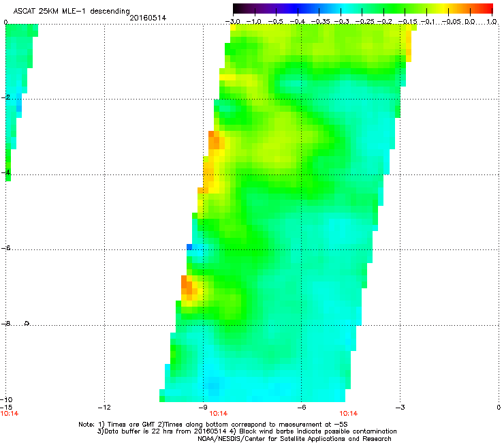Click the -3.0 label on the color scale
This screenshot has width=504, height=443.
pyautogui.click(x=233, y=22)
